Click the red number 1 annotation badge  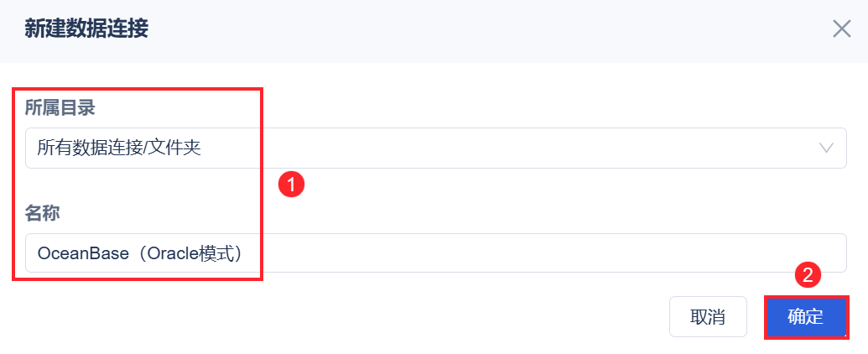[x=290, y=185]
